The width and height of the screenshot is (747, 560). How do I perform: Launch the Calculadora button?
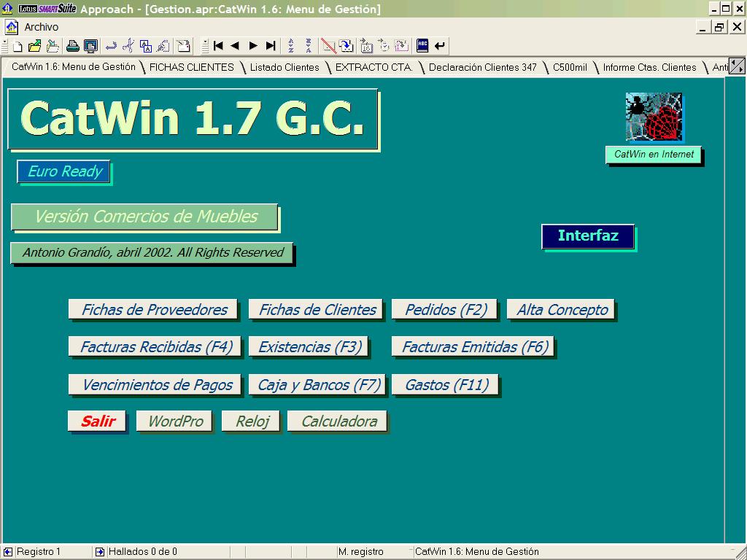338,421
